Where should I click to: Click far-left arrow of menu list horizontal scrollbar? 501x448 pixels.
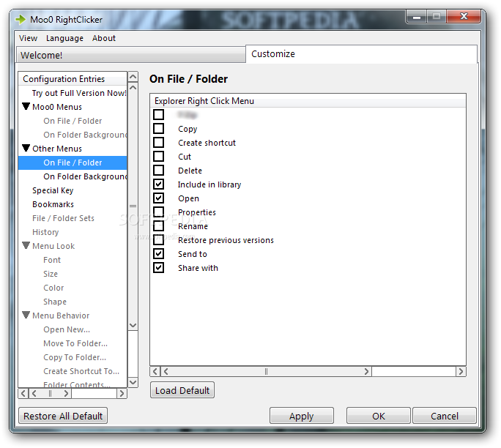click(155, 371)
